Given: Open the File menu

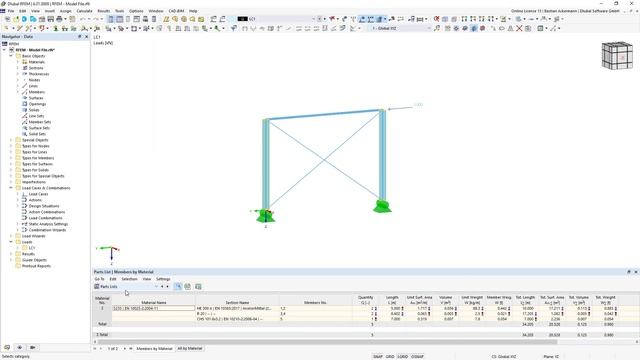Looking at the screenshot, I should (11, 11).
